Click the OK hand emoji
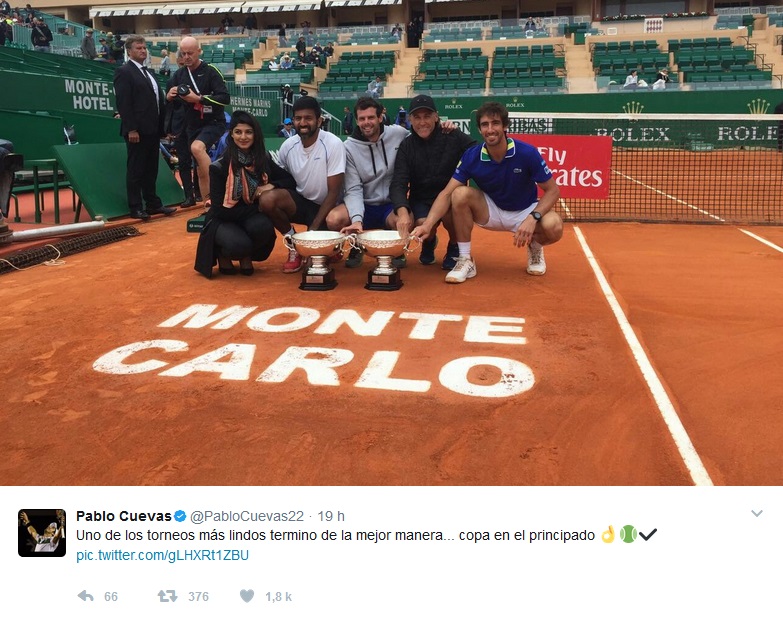 pyautogui.click(x=608, y=535)
